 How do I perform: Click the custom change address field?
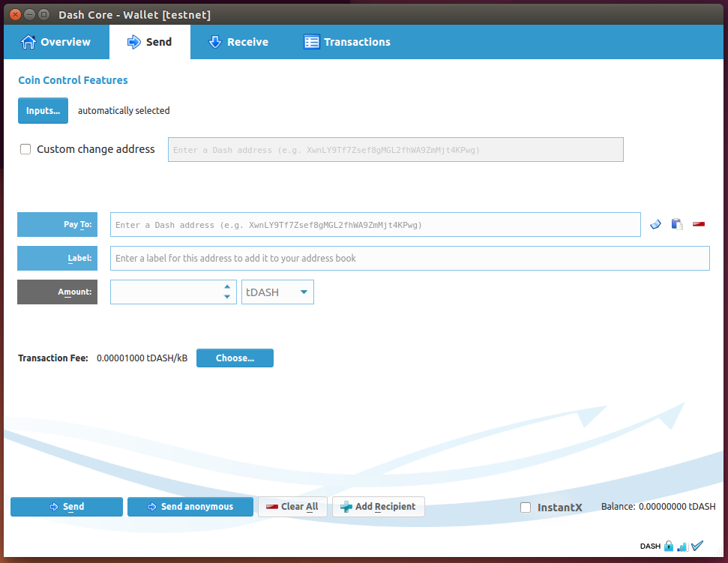(x=396, y=149)
